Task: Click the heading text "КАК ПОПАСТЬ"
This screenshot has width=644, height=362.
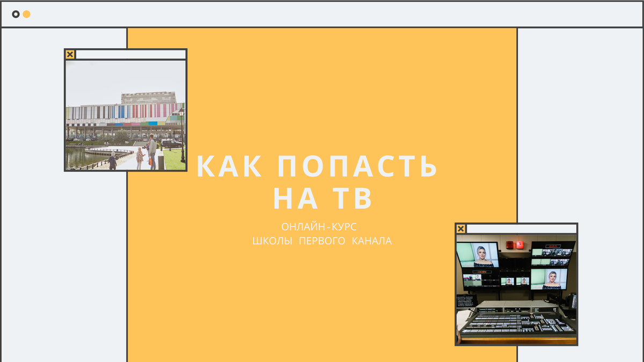Action: (x=318, y=167)
